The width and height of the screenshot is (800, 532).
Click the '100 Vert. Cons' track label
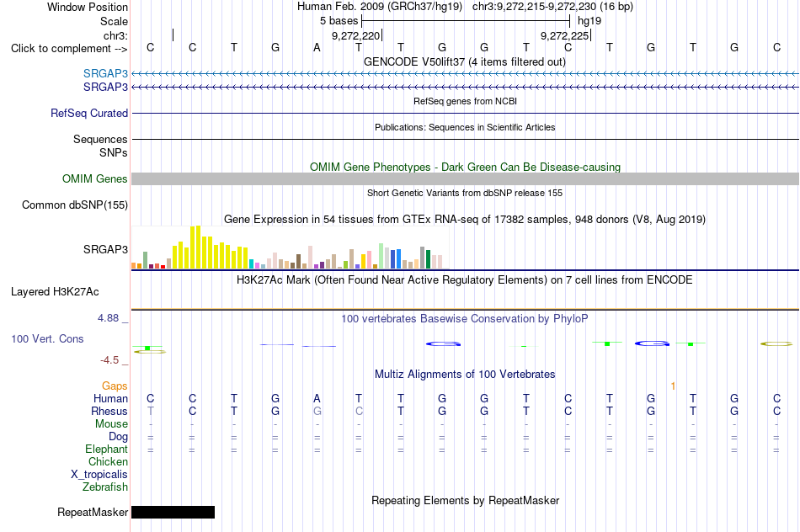coord(47,338)
